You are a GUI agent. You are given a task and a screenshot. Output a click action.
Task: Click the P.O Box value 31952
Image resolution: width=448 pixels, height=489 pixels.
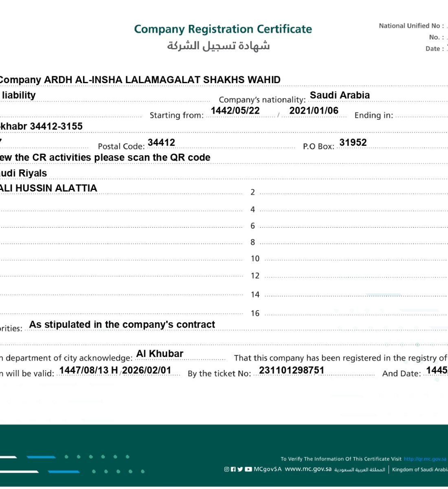pos(353,143)
